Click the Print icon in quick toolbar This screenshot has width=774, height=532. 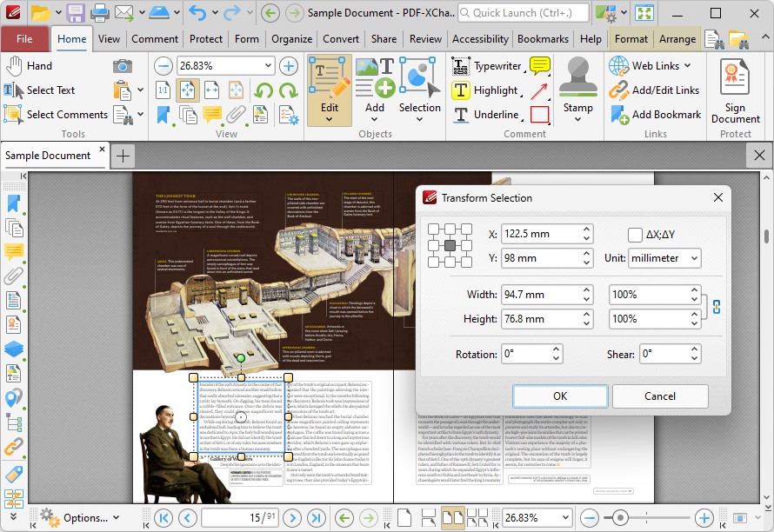(x=99, y=13)
